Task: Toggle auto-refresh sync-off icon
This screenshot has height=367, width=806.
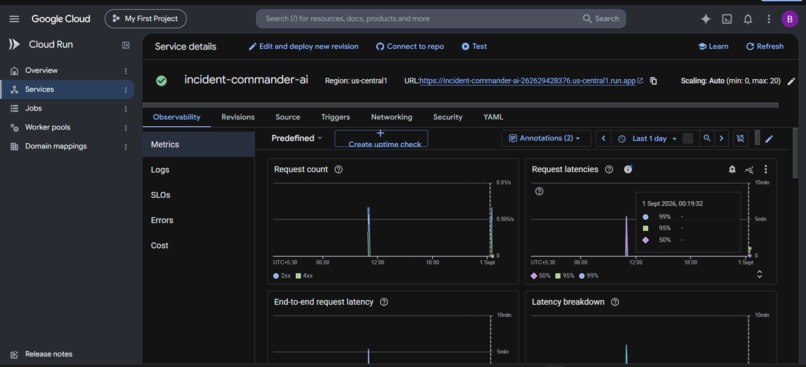Action: (x=740, y=139)
